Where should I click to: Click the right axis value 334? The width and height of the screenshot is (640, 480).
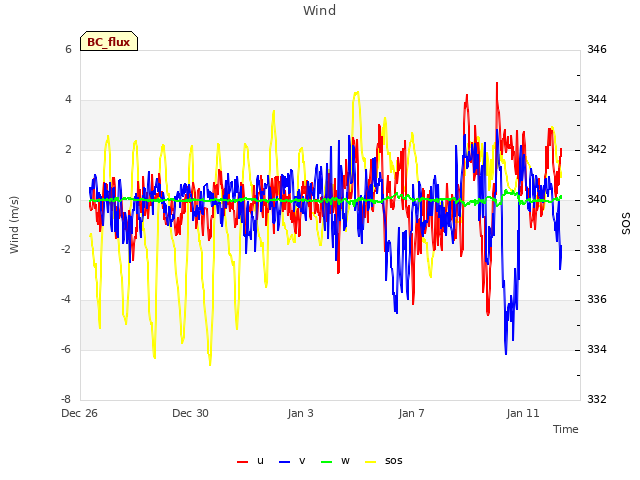tap(597, 349)
